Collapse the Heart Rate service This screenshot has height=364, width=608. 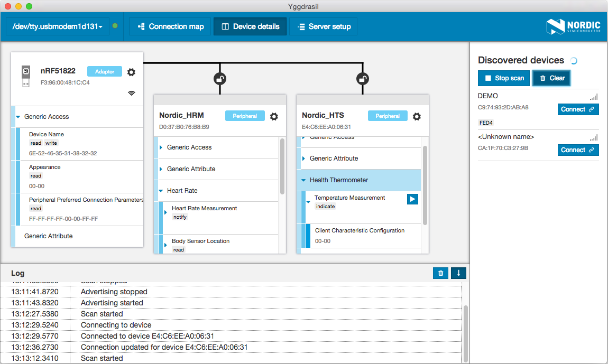[161, 191]
